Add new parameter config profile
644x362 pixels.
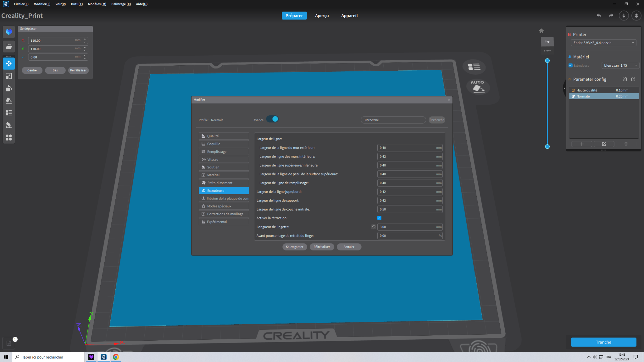click(x=581, y=144)
